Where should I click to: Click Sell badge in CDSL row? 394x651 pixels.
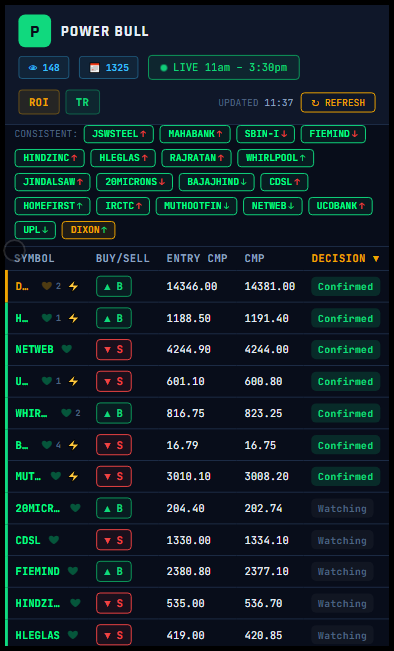[x=114, y=540]
